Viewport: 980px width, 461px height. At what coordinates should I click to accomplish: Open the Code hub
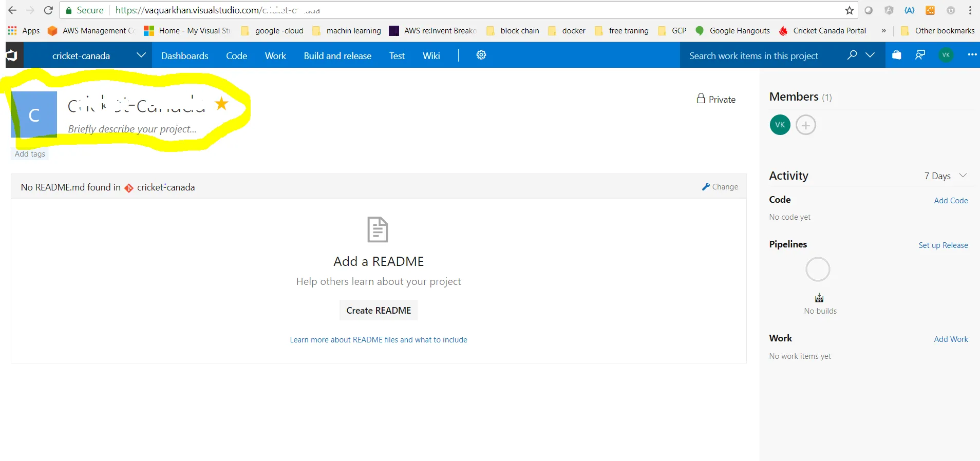(236, 55)
